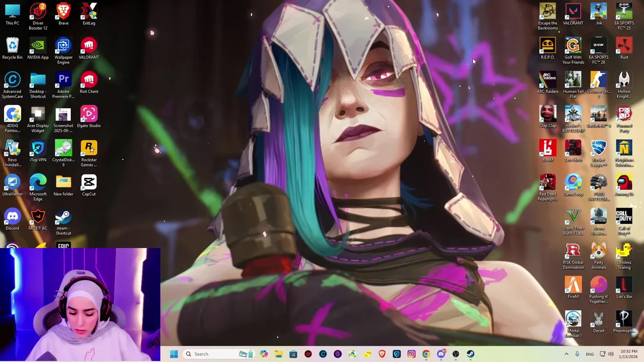Viewport: 644px width, 362px height.
Task: Open the FACEIT AC desktop icon
Action: [38, 219]
